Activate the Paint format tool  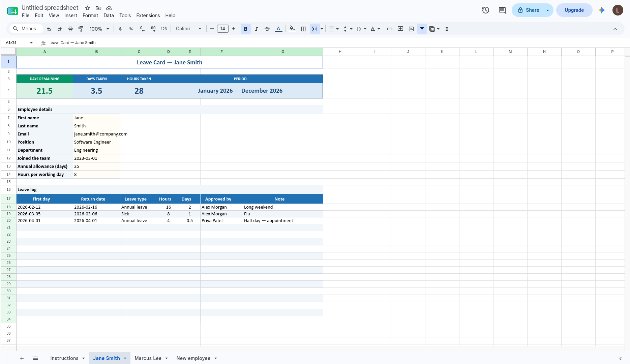click(x=81, y=29)
